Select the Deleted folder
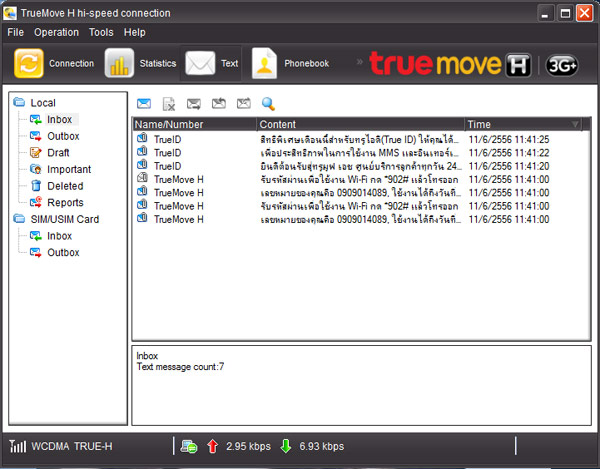 65,186
